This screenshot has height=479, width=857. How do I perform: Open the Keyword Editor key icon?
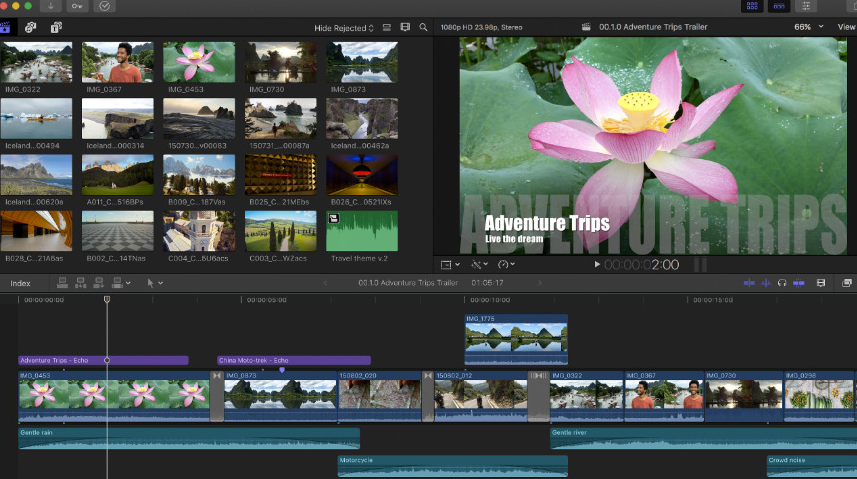click(78, 6)
